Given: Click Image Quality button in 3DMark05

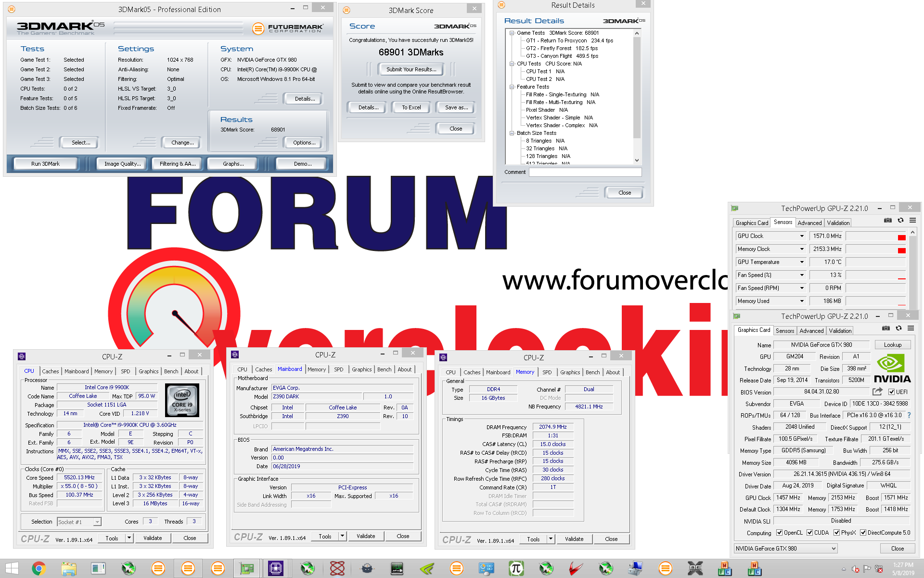Looking at the screenshot, I should tap(122, 164).
